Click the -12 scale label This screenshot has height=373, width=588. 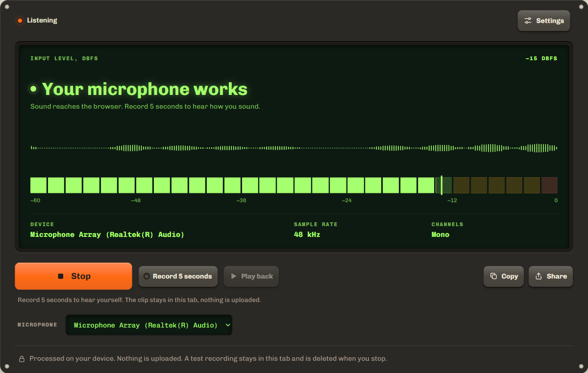click(452, 200)
